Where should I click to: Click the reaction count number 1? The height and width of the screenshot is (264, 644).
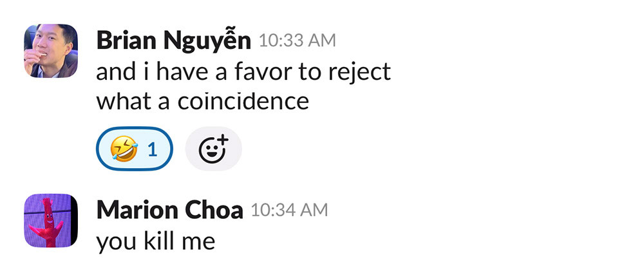click(x=153, y=150)
